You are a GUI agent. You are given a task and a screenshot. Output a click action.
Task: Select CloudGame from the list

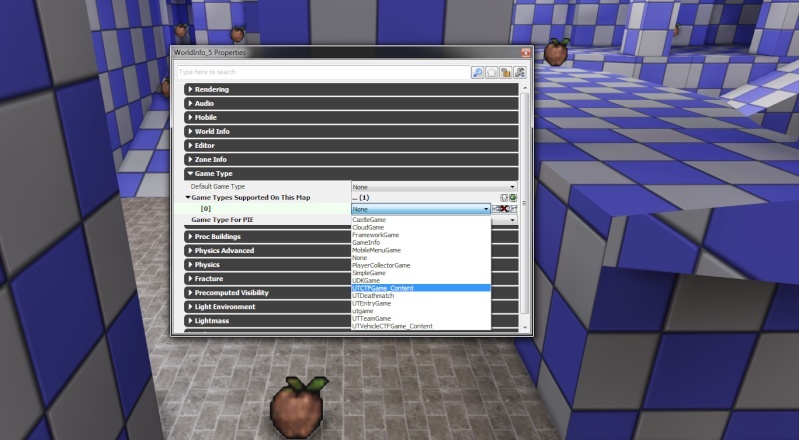coord(421,227)
